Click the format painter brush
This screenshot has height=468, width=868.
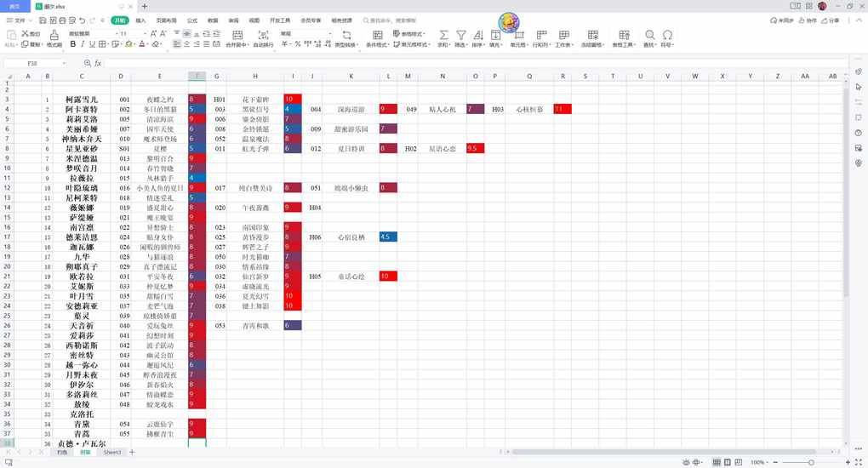tap(54, 35)
